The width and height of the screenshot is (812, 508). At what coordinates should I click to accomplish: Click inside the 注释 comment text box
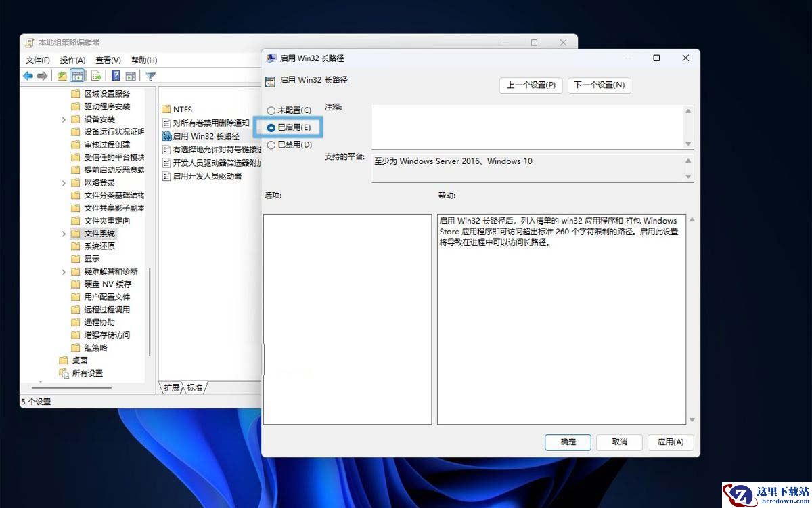pos(527,127)
